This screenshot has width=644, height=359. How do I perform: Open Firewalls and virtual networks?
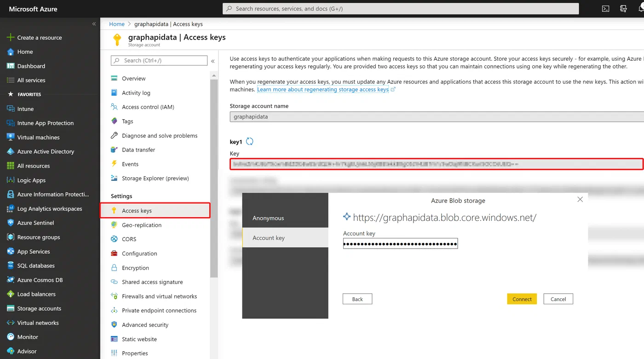point(159,296)
